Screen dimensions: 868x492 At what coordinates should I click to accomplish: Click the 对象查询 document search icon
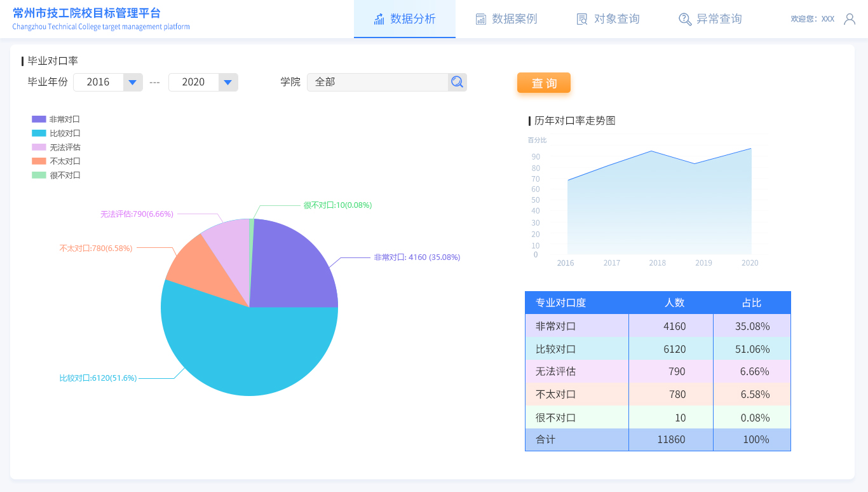pos(582,19)
